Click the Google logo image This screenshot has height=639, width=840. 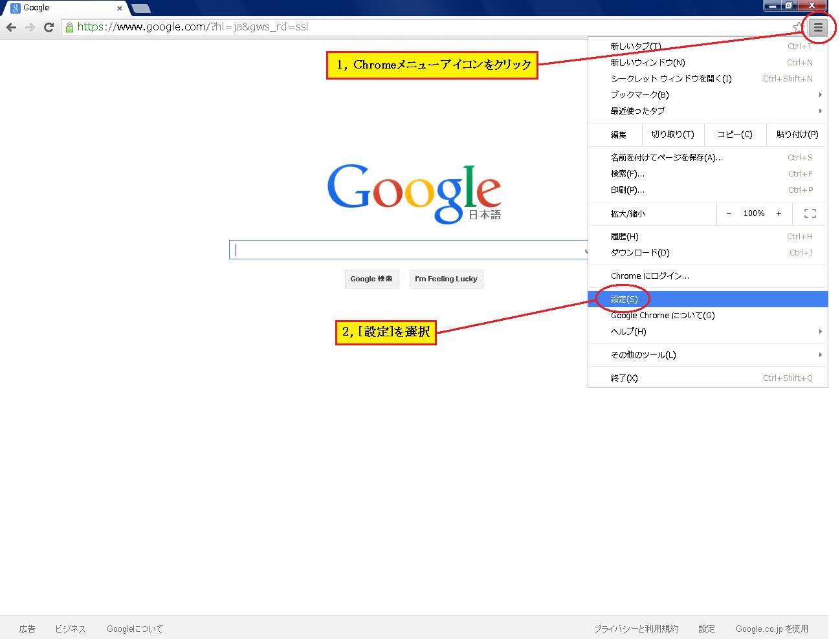[x=414, y=193]
